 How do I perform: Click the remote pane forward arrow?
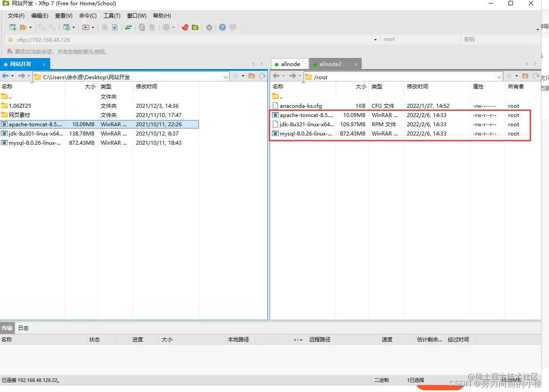click(x=293, y=76)
